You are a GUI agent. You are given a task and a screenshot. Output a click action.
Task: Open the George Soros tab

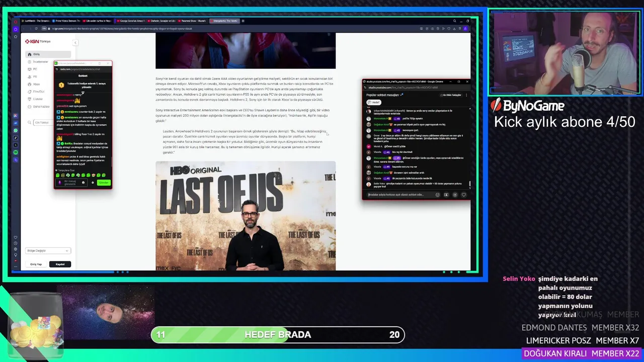coord(130,21)
